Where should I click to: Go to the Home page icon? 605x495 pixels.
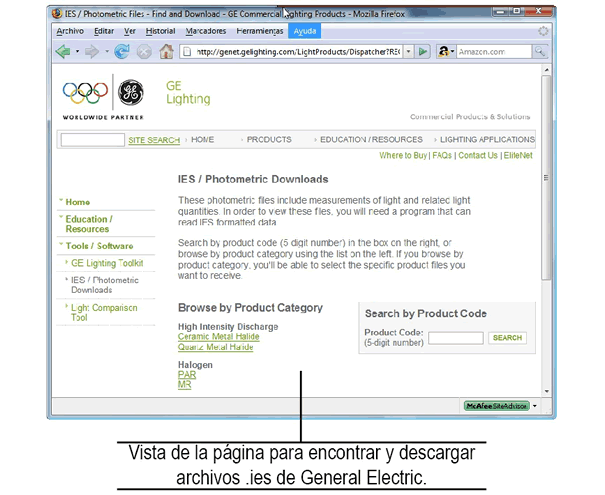(167, 51)
